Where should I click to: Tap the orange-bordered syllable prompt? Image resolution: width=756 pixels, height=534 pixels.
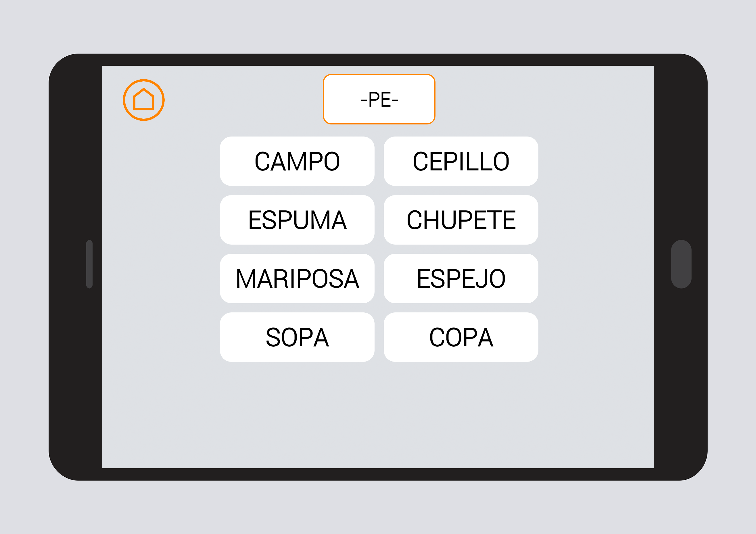coord(379,99)
